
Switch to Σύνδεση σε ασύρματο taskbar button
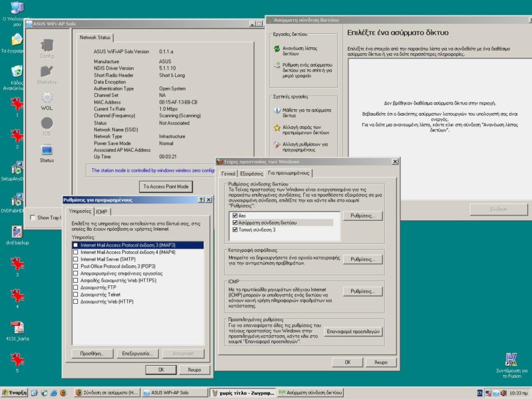(107, 392)
